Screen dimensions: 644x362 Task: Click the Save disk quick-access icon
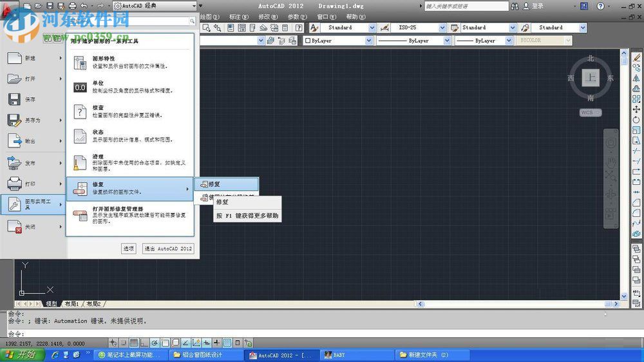pyautogui.click(x=50, y=6)
